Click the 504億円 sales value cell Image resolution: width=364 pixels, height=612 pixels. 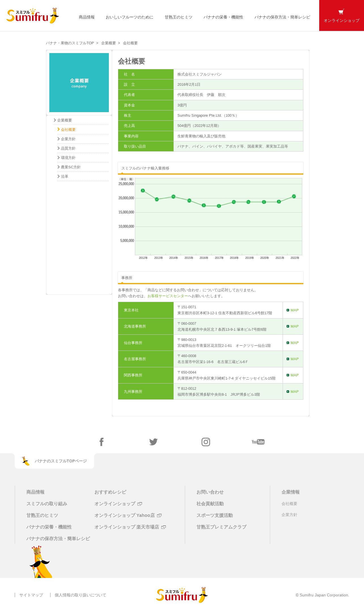238,126
